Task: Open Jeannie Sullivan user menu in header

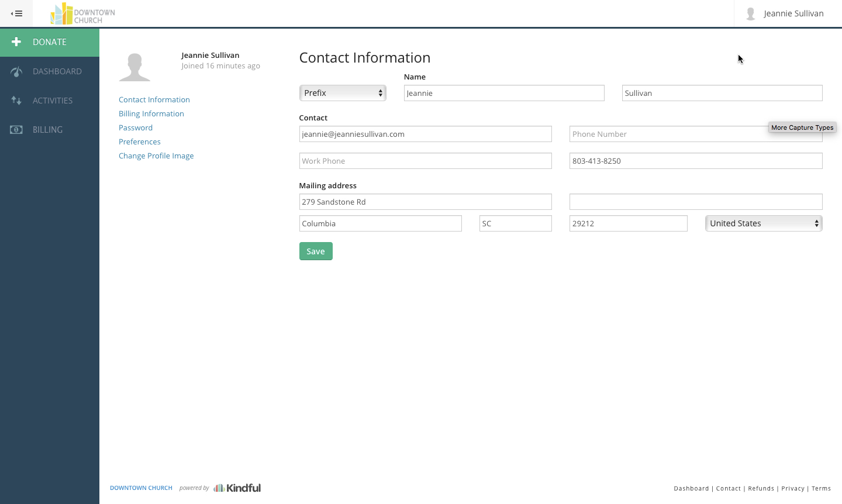Action: coord(788,13)
